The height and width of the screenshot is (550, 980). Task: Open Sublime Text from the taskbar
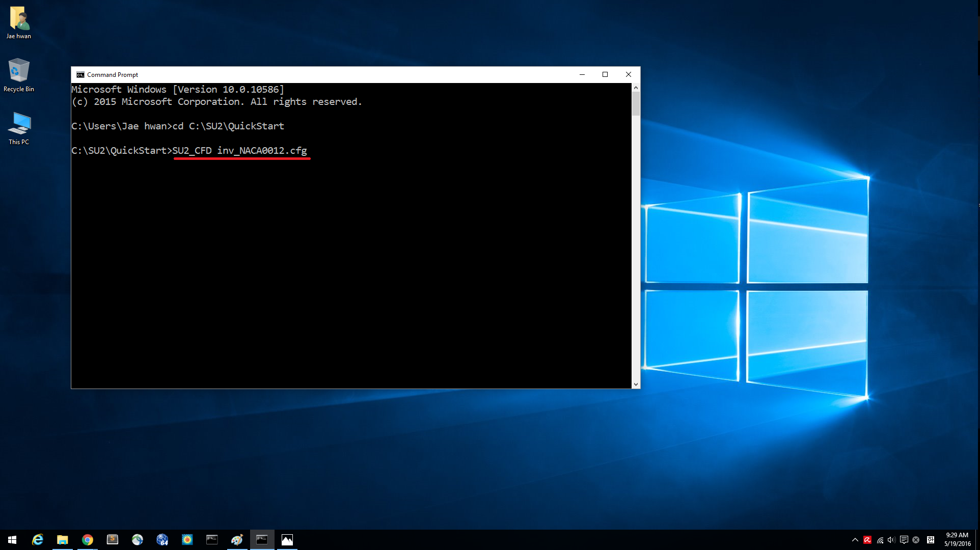click(112, 540)
